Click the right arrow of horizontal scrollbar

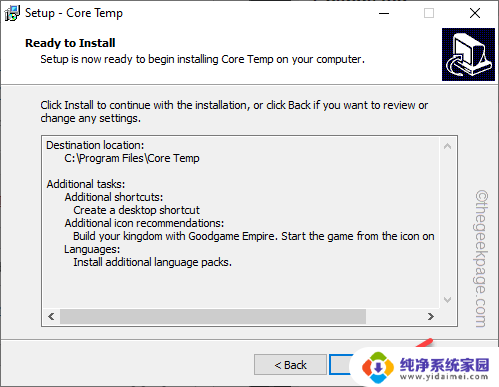[x=431, y=316]
